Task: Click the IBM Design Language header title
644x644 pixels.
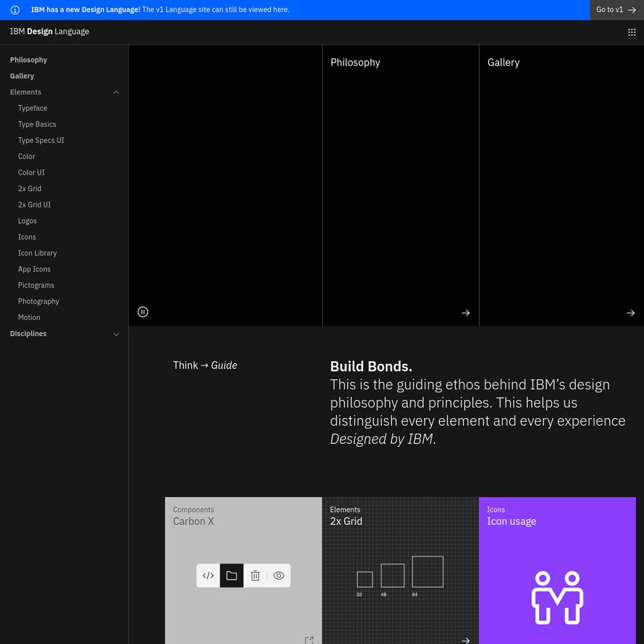Action: coord(50,32)
